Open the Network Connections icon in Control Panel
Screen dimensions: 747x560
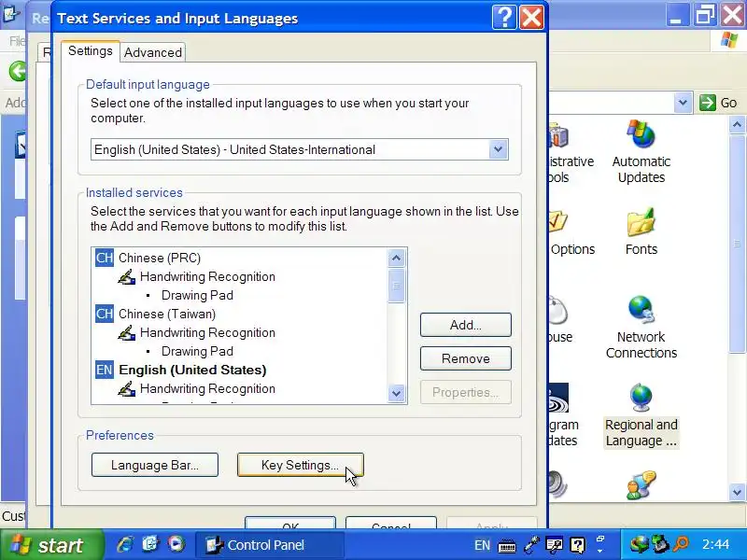click(x=641, y=310)
